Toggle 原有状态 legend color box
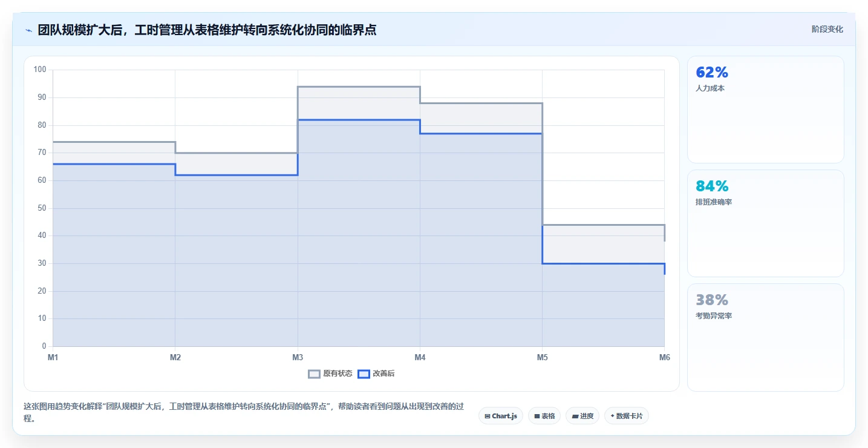This screenshot has height=448, width=868. pyautogui.click(x=314, y=374)
